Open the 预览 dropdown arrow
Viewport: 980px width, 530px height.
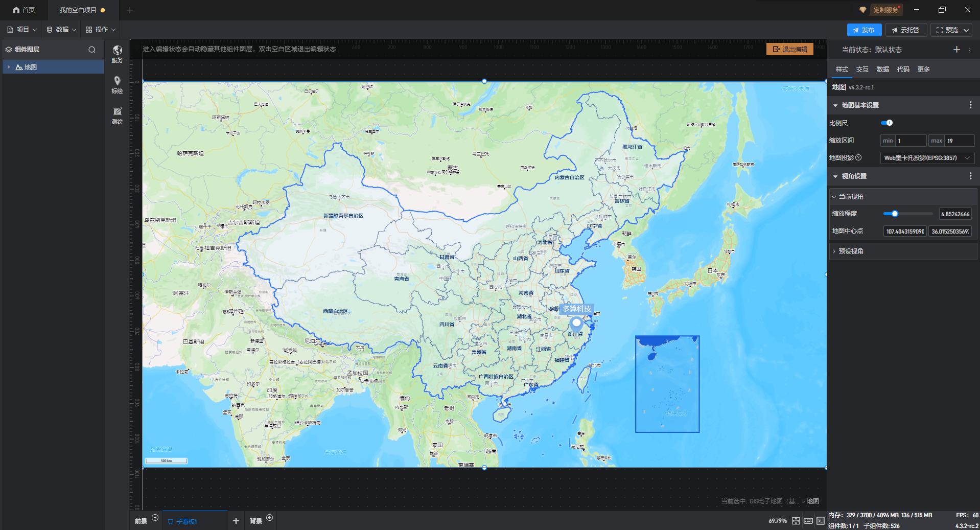pos(966,30)
